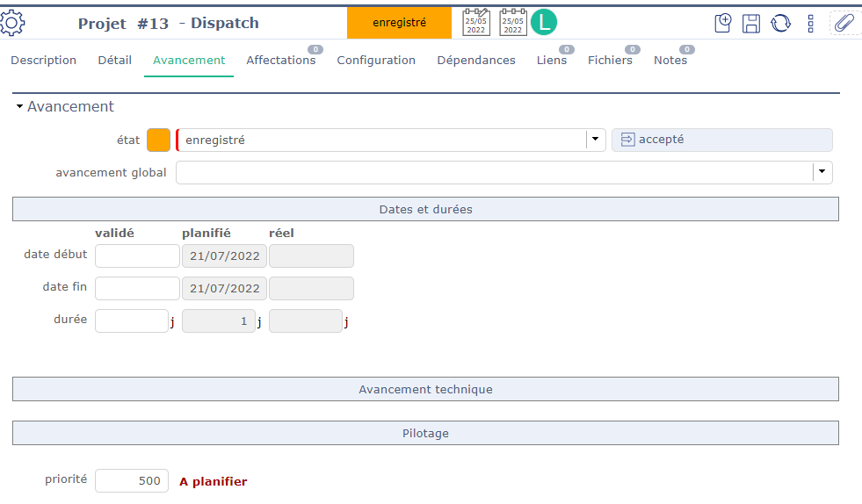The image size is (862, 504).
Task: Click the green user avatar 'L'
Action: (x=544, y=22)
